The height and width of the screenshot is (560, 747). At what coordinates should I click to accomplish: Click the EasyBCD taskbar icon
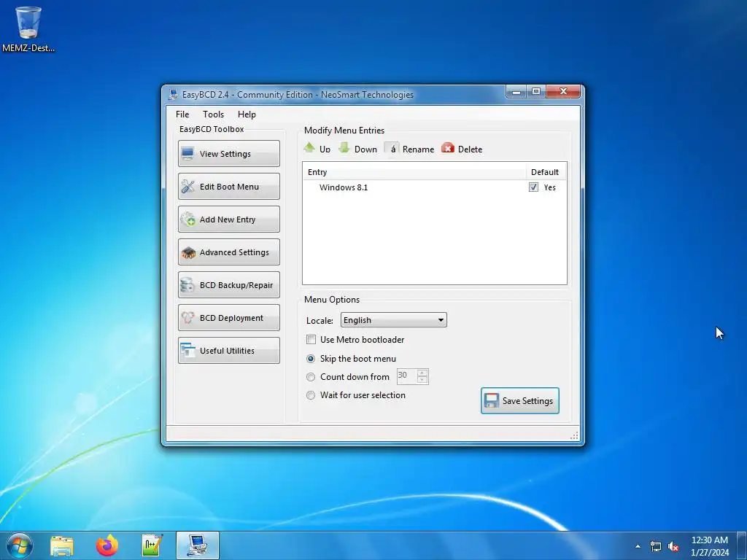197,545
